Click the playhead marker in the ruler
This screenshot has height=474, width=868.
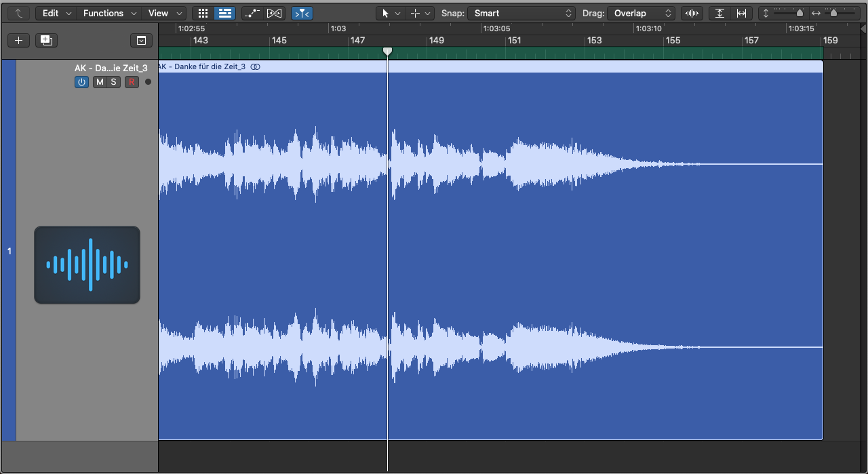387,52
